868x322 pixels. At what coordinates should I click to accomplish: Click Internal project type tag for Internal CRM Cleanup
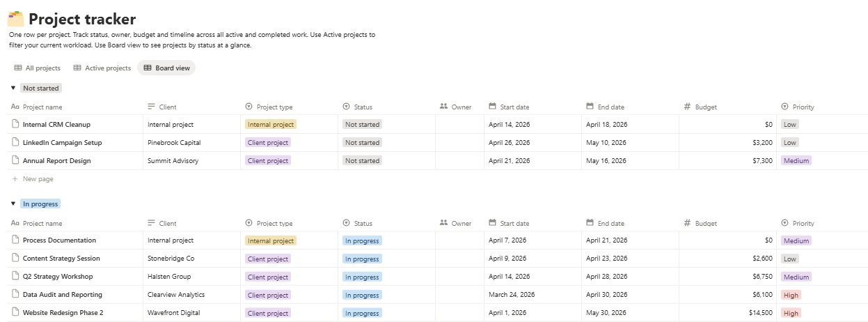pos(271,124)
